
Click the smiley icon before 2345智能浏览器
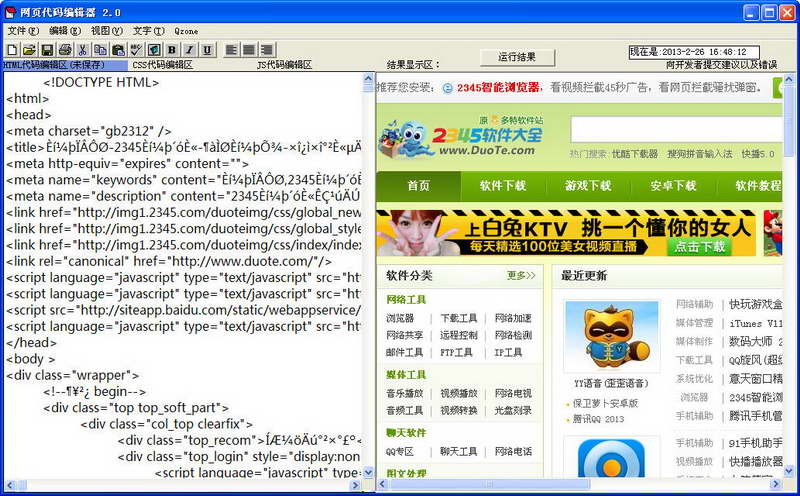point(447,88)
